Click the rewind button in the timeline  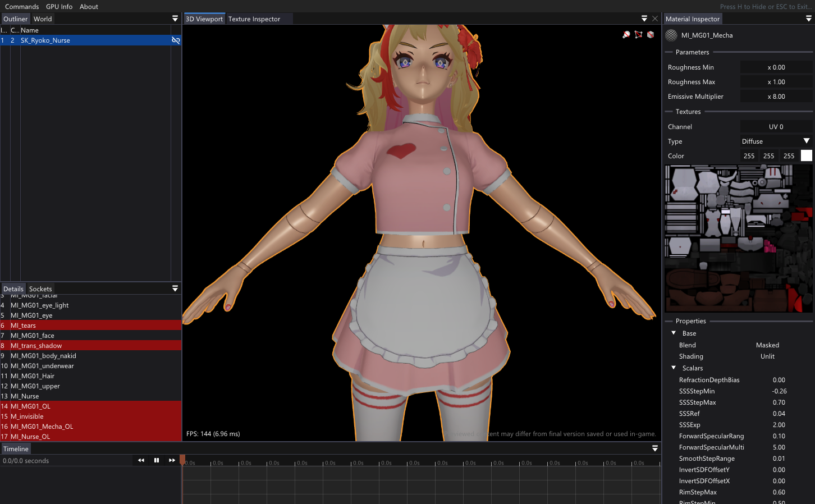[141, 460]
